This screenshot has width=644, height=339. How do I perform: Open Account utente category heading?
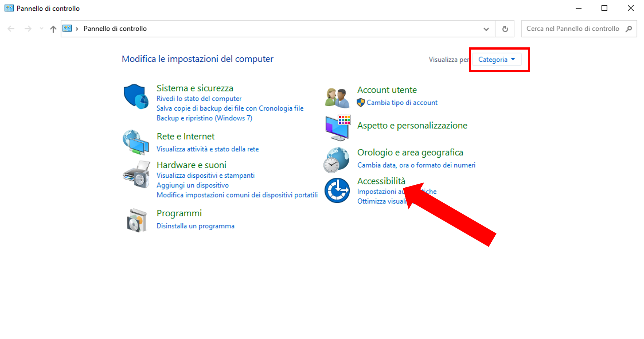pos(387,90)
